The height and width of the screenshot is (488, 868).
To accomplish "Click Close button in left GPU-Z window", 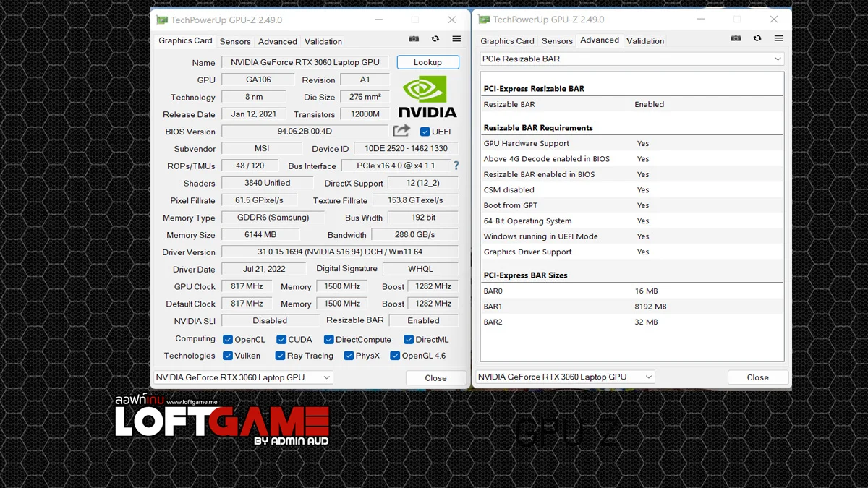I will (x=435, y=377).
